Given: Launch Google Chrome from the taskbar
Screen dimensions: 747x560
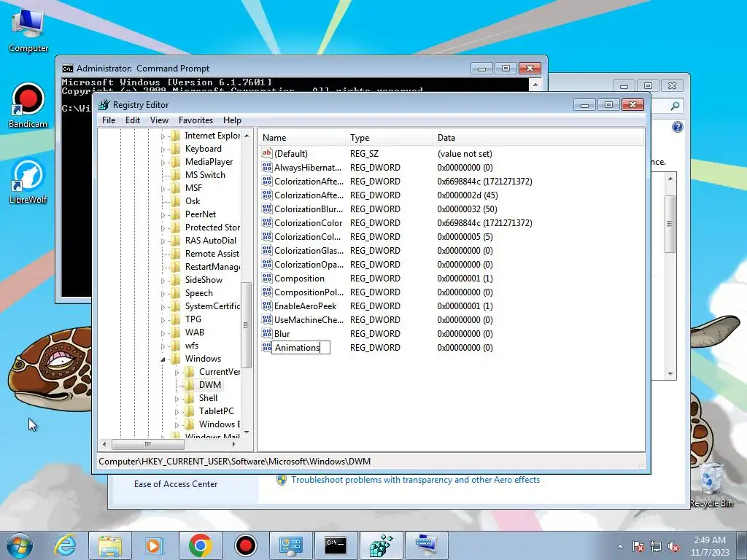Looking at the screenshot, I should pos(200,545).
